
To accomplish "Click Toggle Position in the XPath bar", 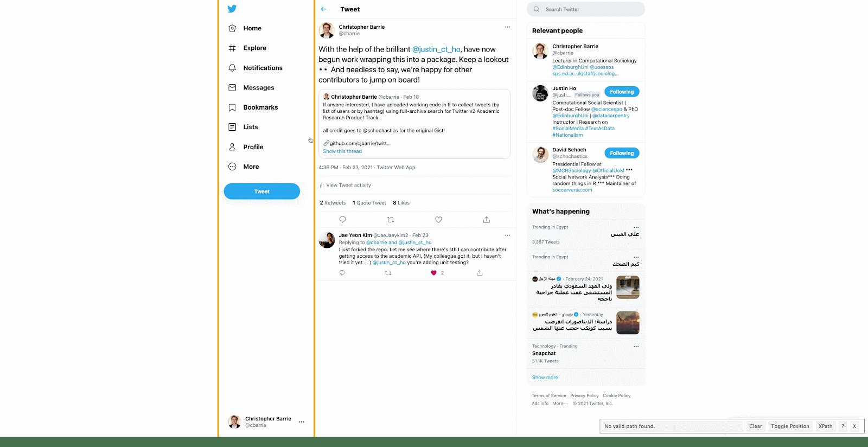I will click(x=790, y=426).
